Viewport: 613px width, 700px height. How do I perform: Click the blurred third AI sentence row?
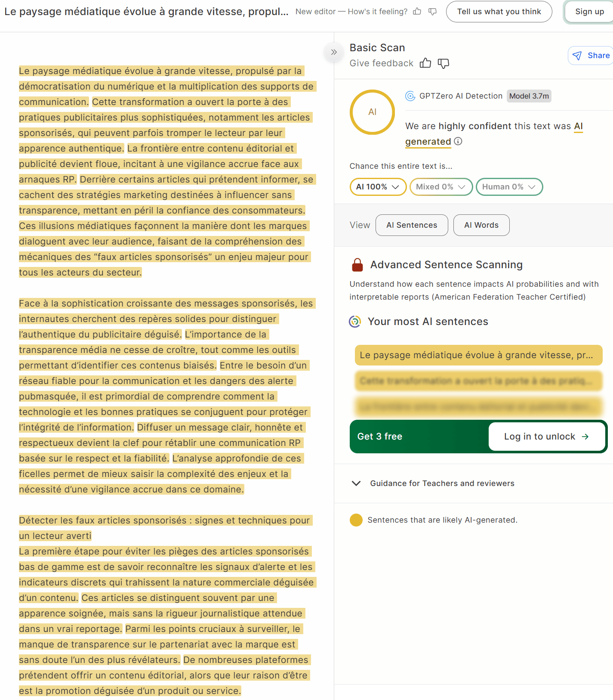pyautogui.click(x=478, y=407)
